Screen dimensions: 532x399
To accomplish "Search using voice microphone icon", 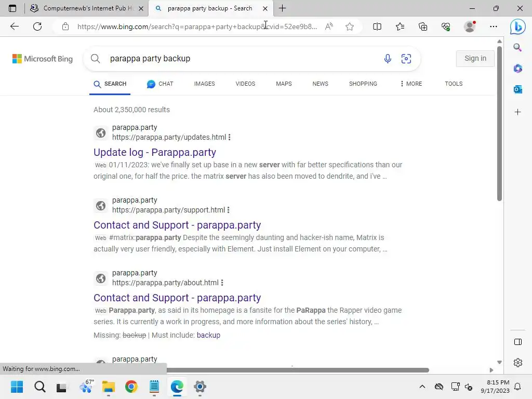I will [x=388, y=59].
